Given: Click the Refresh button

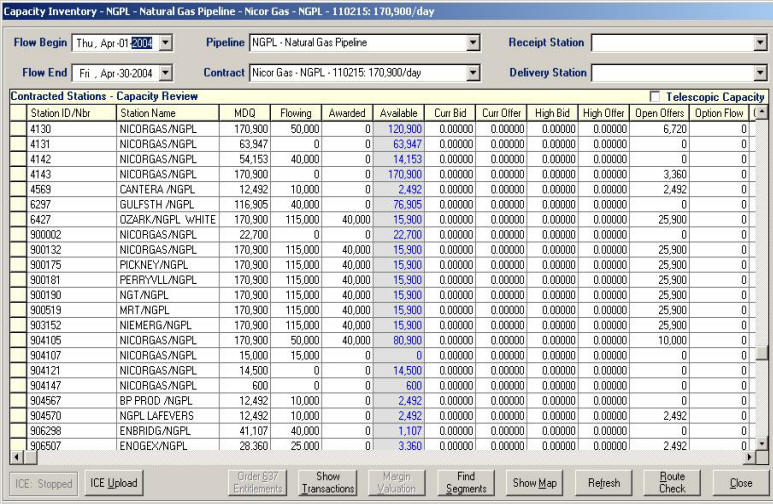Looking at the screenshot, I should pos(604,483).
